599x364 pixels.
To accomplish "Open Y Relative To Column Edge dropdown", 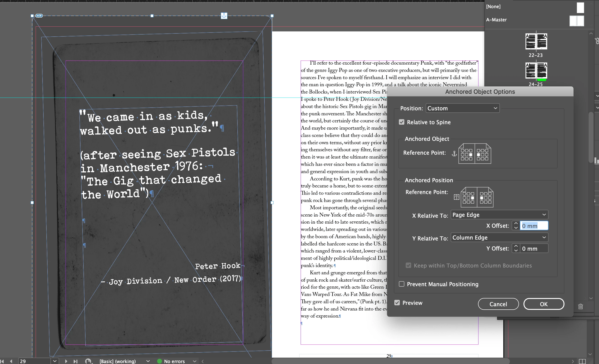I will (499, 237).
